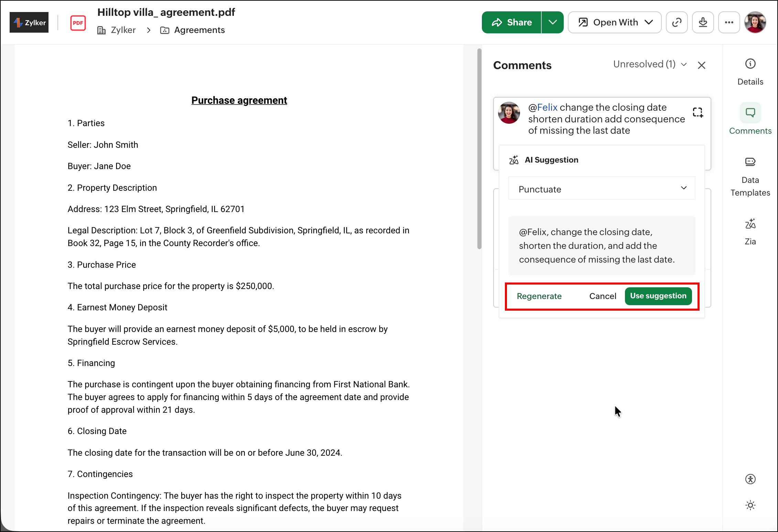Viewport: 778px width, 532px height.
Task: Toggle the light/dark theme sun icon
Action: [750, 505]
